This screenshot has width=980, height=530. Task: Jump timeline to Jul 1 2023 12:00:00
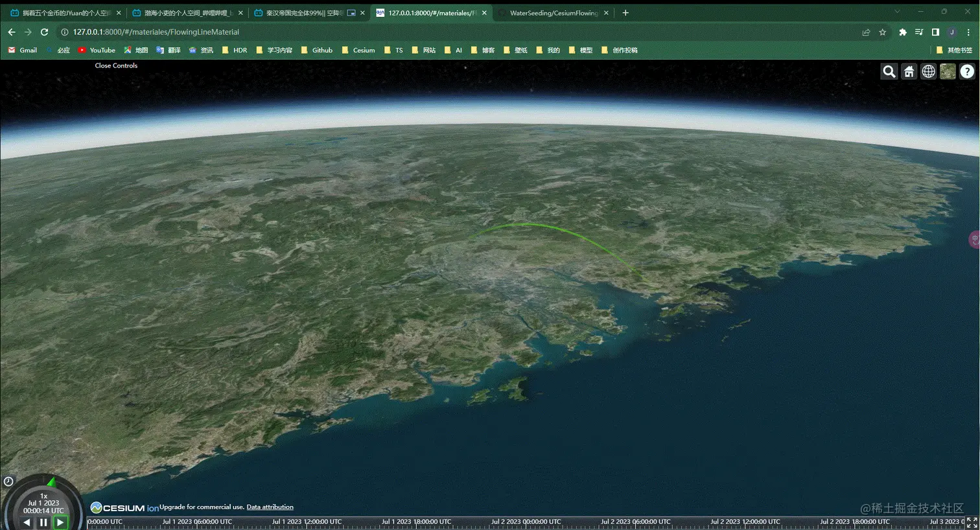click(307, 522)
